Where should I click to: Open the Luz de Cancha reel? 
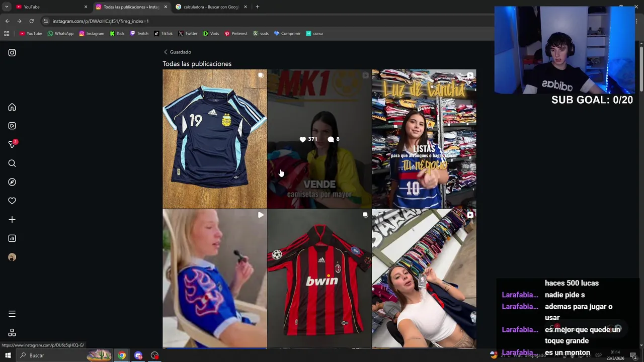424,139
